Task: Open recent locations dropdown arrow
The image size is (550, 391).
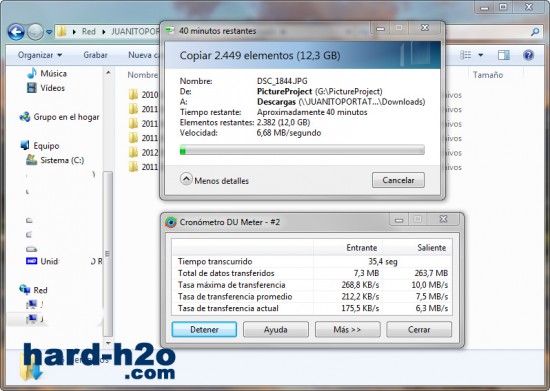Action: tap(49, 32)
